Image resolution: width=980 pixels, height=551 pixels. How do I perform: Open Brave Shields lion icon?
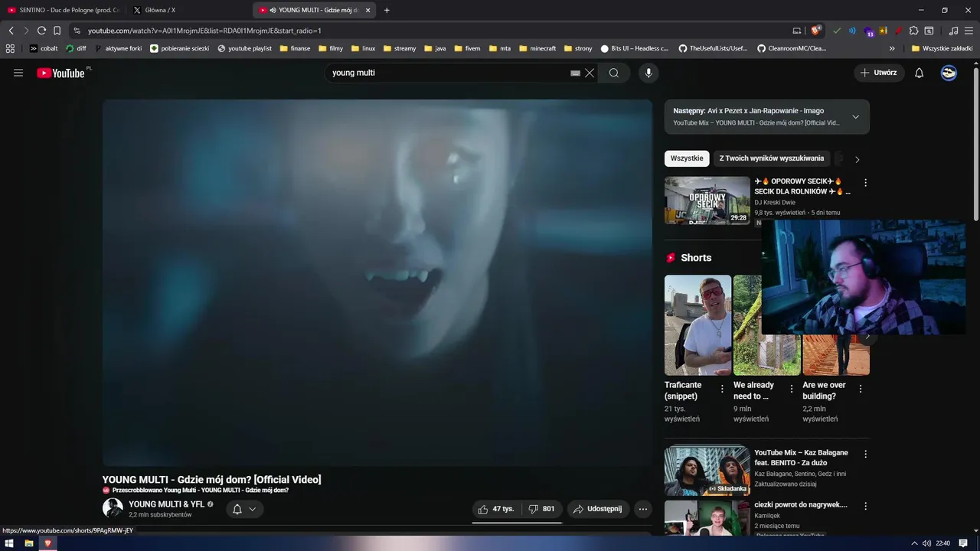pyautogui.click(x=816, y=31)
